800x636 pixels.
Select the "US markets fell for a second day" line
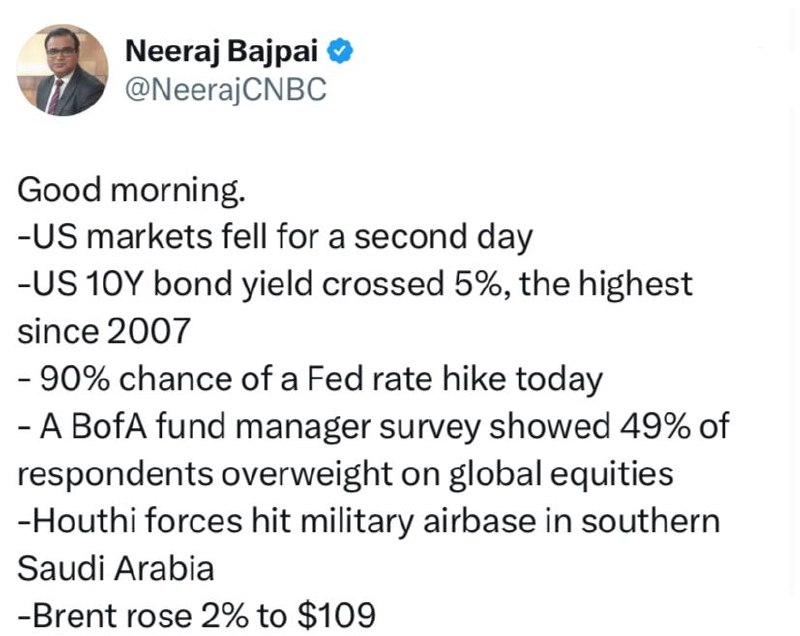pyautogui.click(x=276, y=238)
